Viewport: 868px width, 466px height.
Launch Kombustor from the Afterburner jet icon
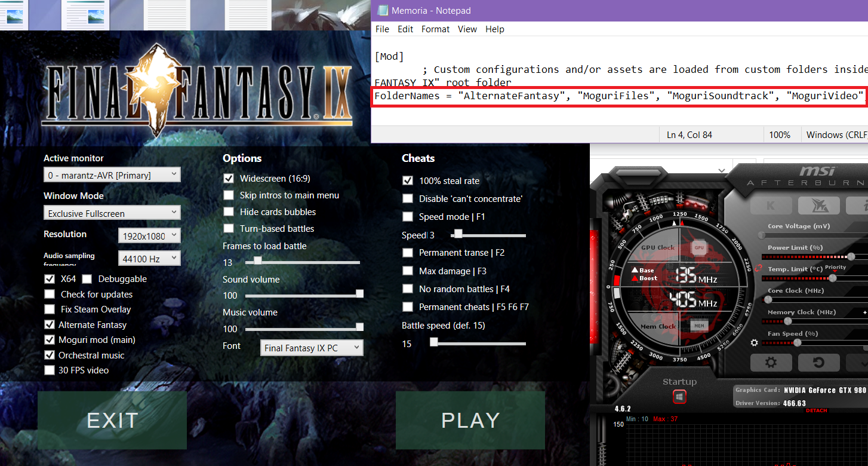(819, 205)
